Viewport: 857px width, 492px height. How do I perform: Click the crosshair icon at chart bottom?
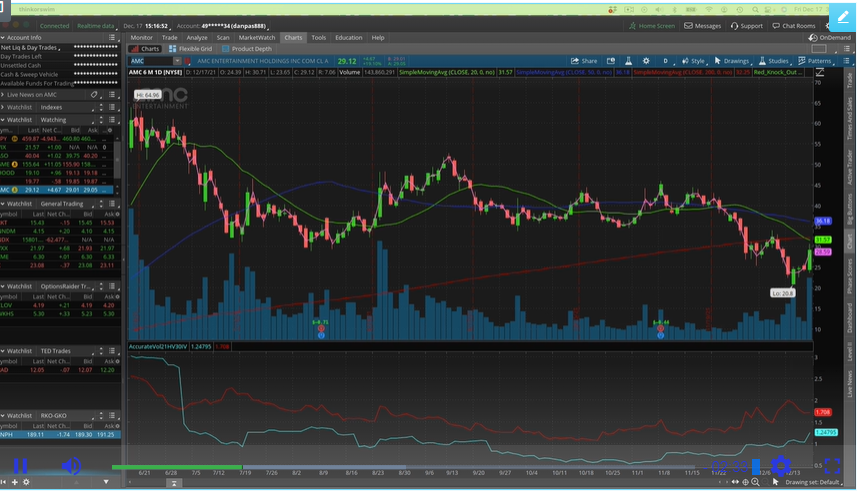(x=746, y=482)
